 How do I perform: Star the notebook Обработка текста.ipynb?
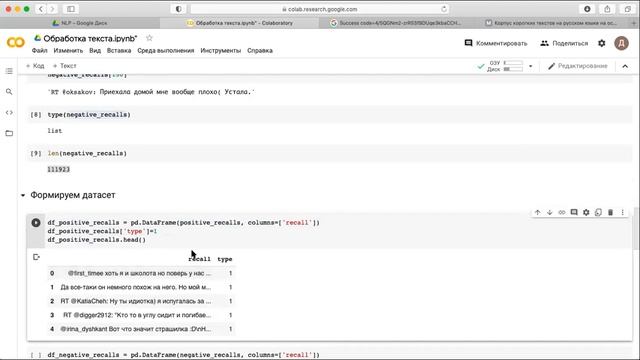point(149,38)
